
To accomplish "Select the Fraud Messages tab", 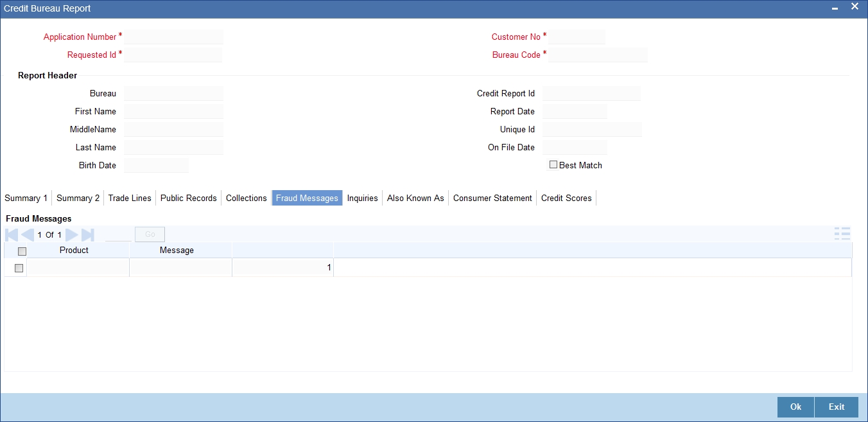I will [x=307, y=198].
